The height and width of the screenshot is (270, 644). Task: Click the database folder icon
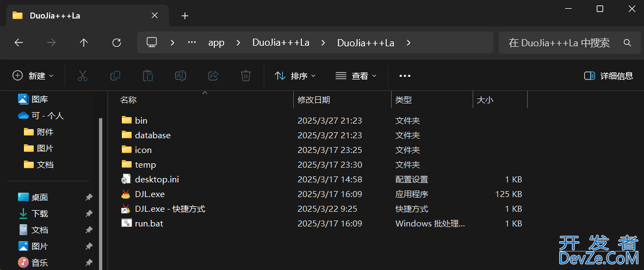tap(127, 135)
